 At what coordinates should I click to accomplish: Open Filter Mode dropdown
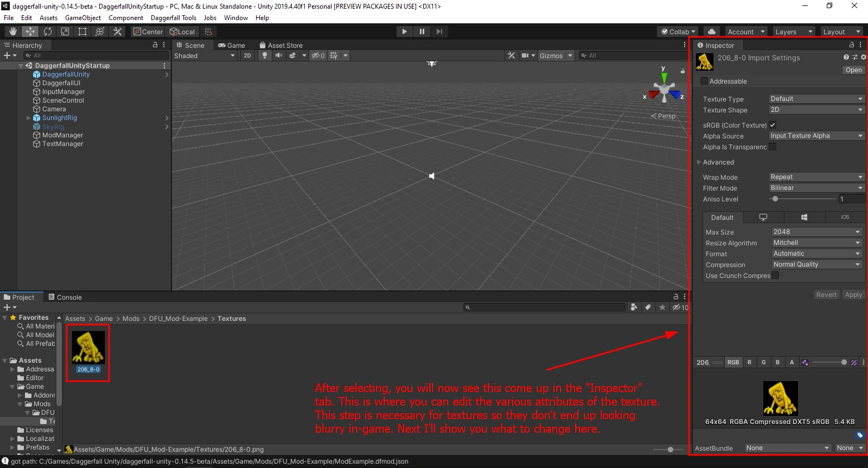[816, 188]
